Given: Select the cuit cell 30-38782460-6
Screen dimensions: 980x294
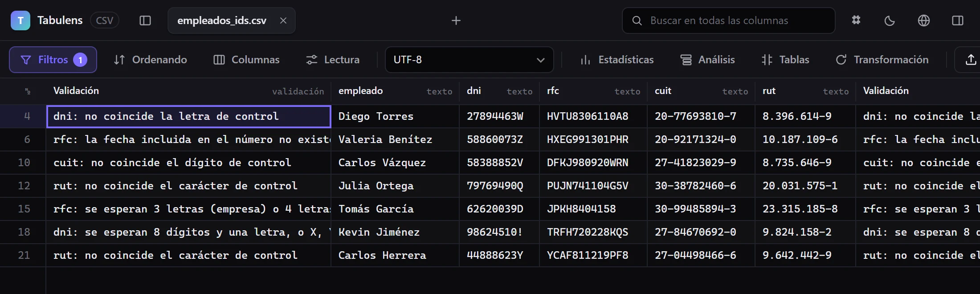Looking at the screenshot, I should pyautogui.click(x=701, y=186).
